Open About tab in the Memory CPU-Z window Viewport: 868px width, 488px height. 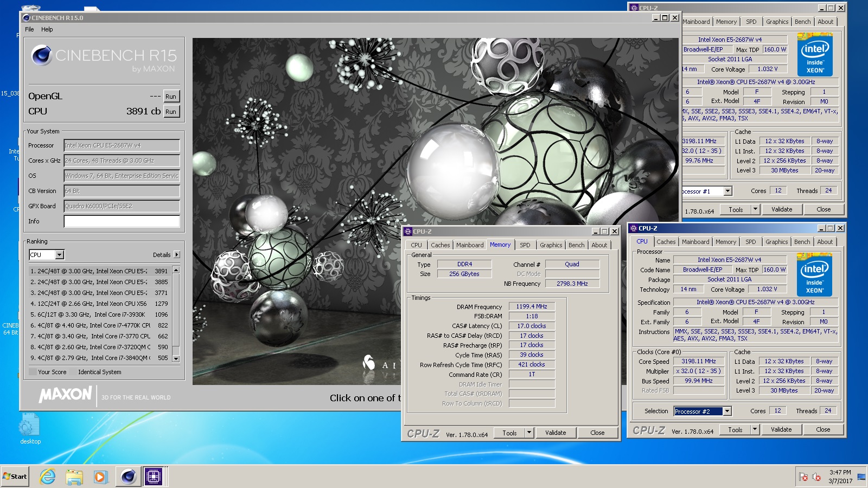click(599, 245)
